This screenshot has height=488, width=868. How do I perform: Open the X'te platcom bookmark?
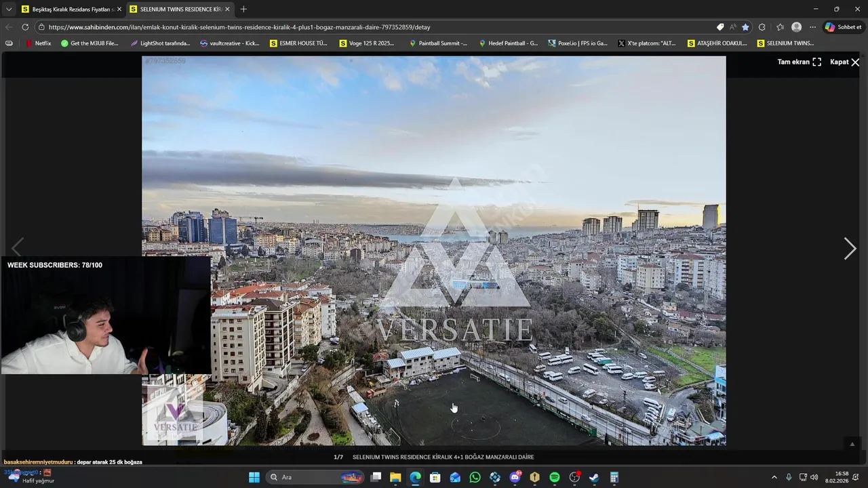647,43
